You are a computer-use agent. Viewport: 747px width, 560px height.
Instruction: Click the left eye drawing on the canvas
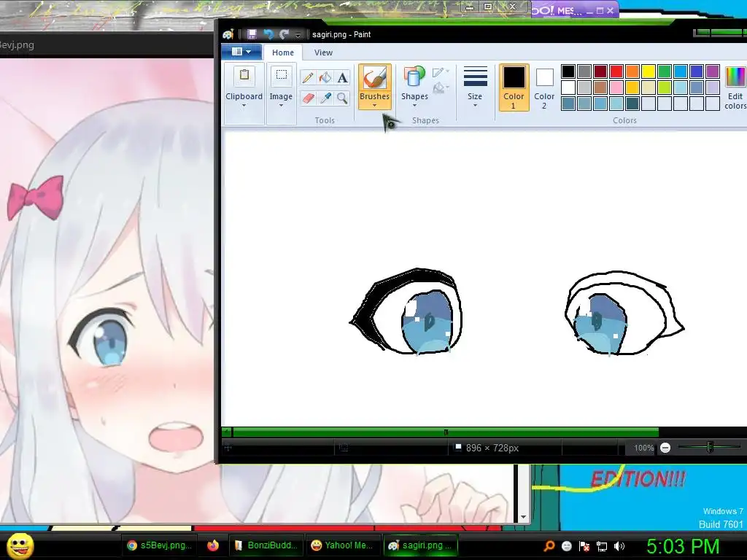click(406, 312)
